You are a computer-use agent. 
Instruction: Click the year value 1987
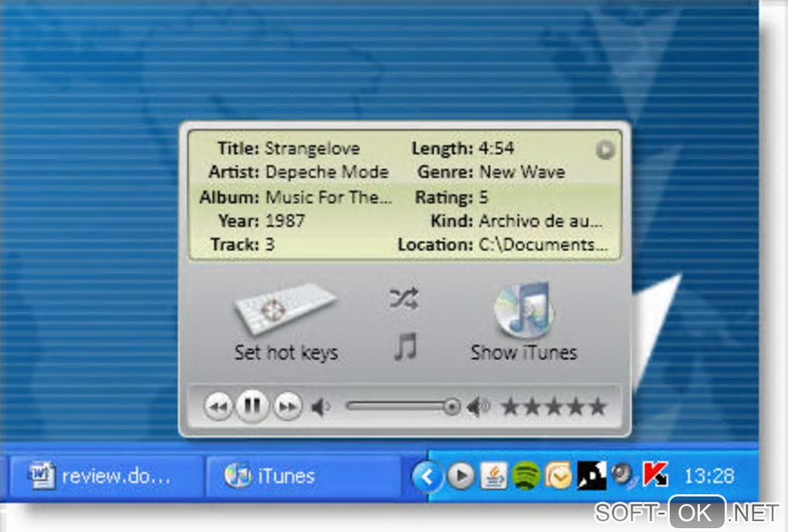[x=285, y=221]
